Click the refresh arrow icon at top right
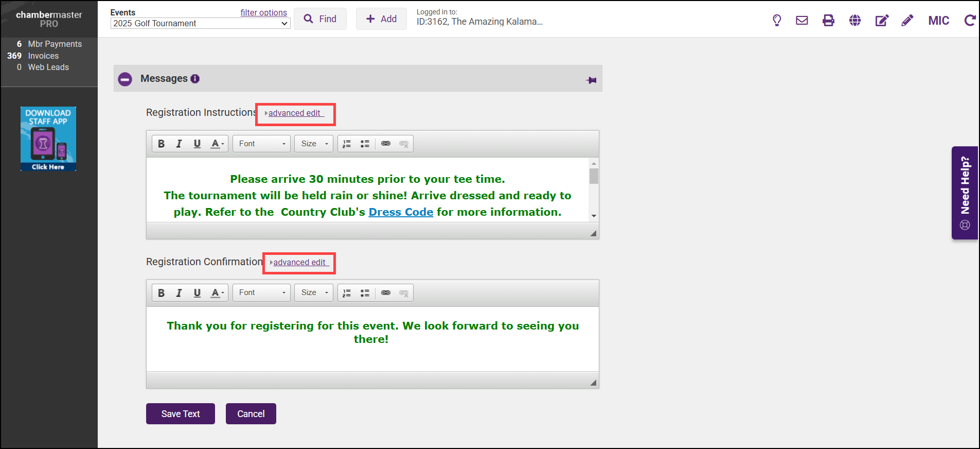980x449 pixels. 970,21
